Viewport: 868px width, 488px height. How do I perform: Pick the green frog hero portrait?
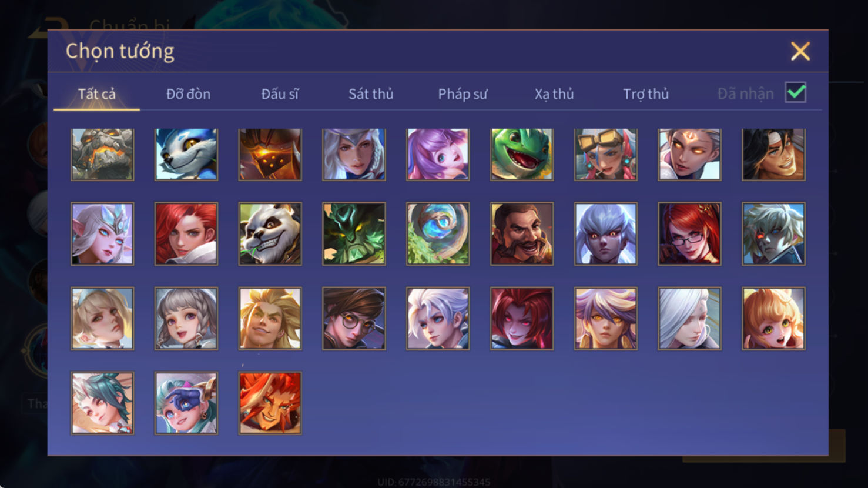tap(522, 154)
